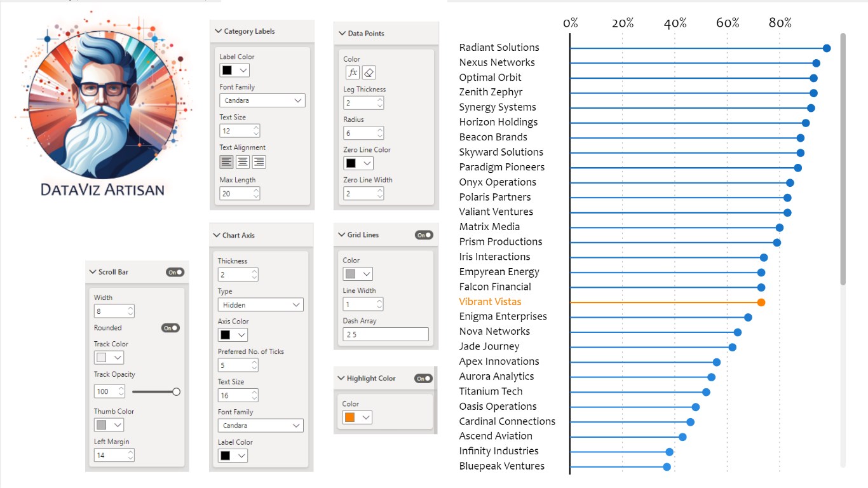Click the chart's vertical scrollbar thumb
This screenshot has height=488, width=868.
(x=843, y=159)
